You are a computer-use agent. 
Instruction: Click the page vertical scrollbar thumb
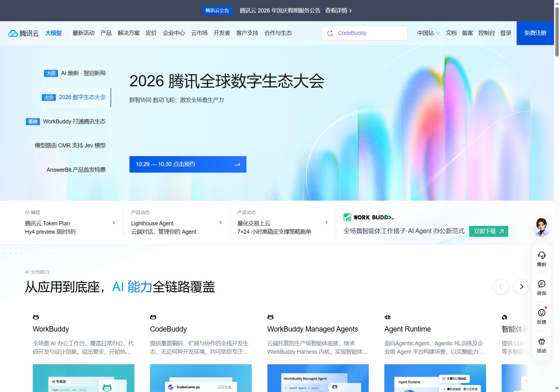557,31
